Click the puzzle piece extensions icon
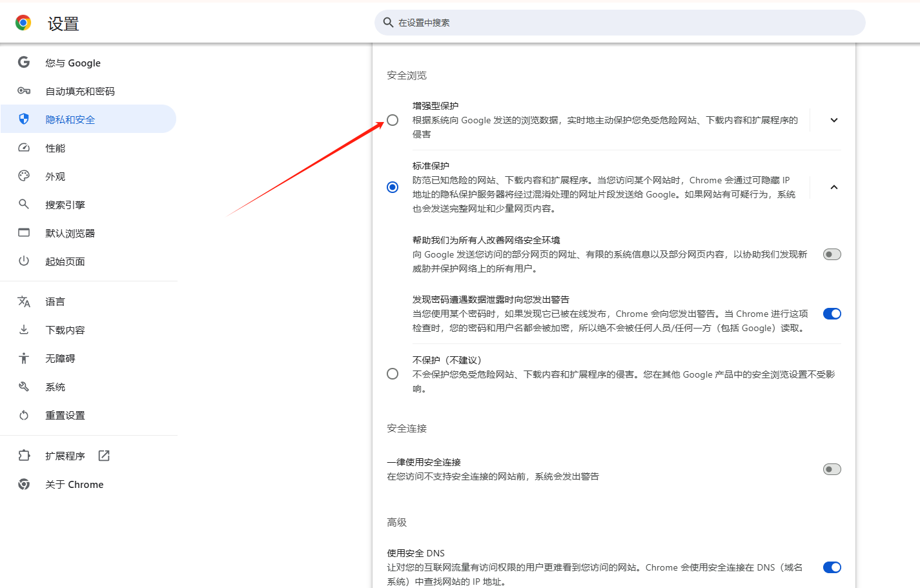The height and width of the screenshot is (588, 920). [x=24, y=456]
